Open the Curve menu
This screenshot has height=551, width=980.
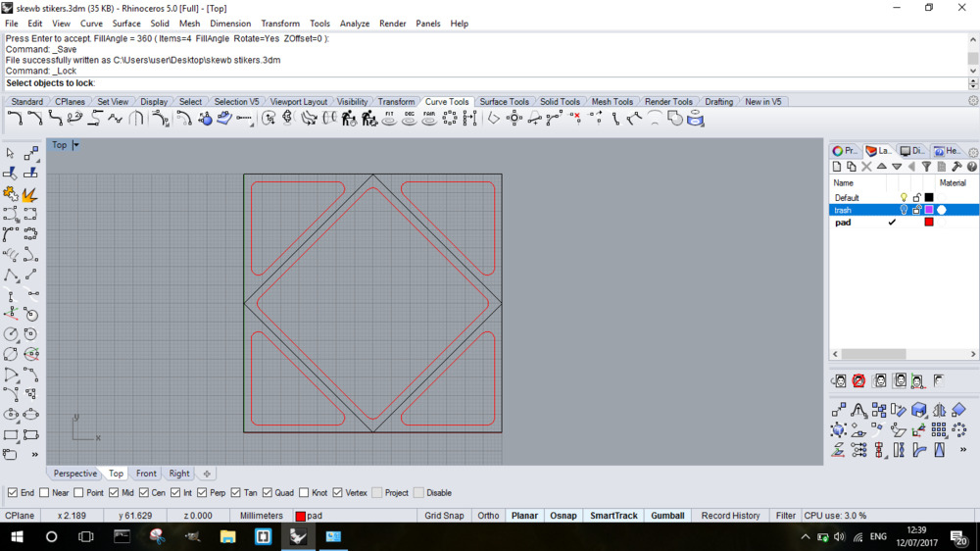[x=91, y=24]
